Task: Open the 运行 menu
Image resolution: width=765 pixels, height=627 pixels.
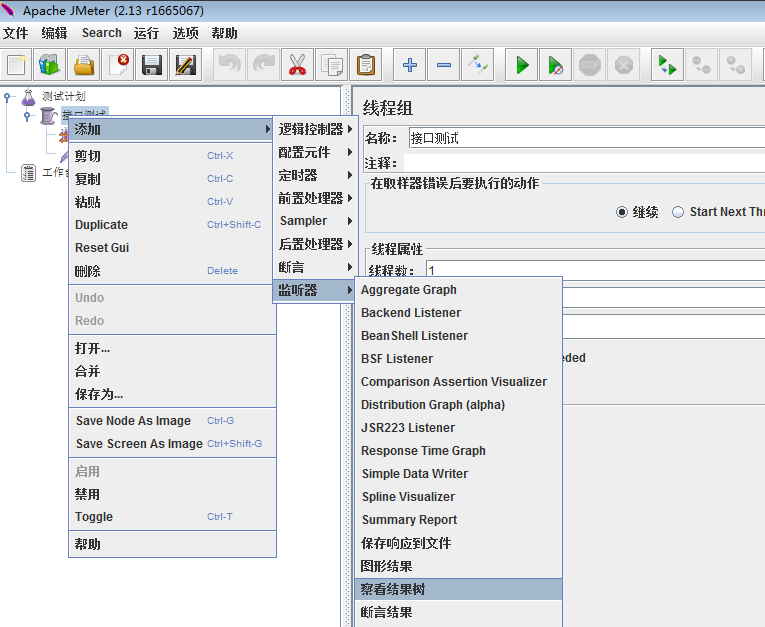Action: (146, 33)
